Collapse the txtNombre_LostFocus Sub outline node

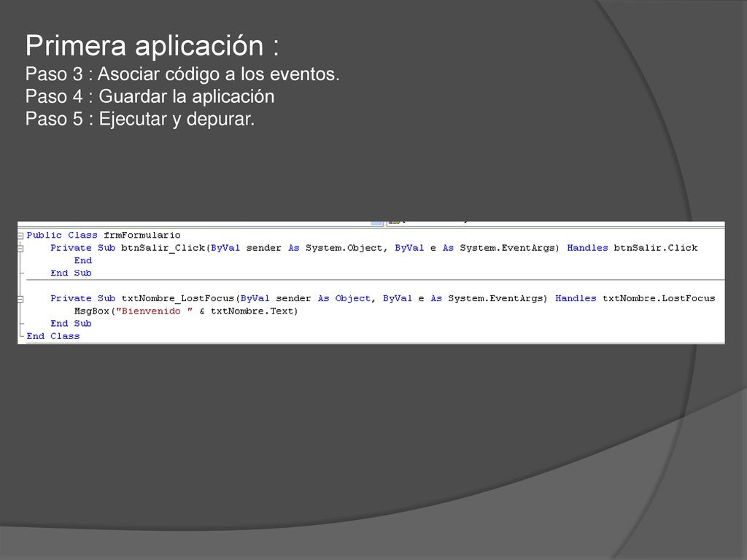tap(20, 299)
